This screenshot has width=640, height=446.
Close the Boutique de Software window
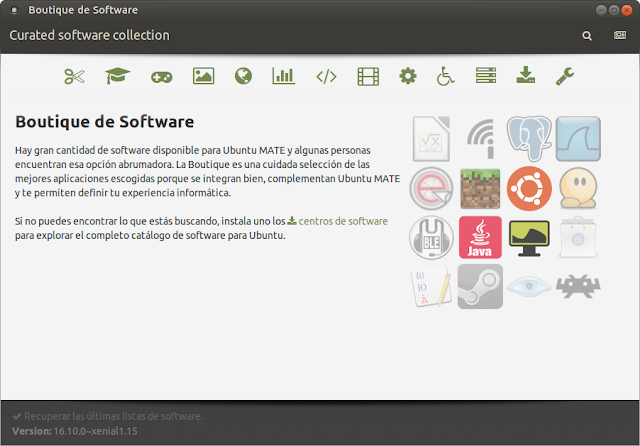tap(627, 10)
